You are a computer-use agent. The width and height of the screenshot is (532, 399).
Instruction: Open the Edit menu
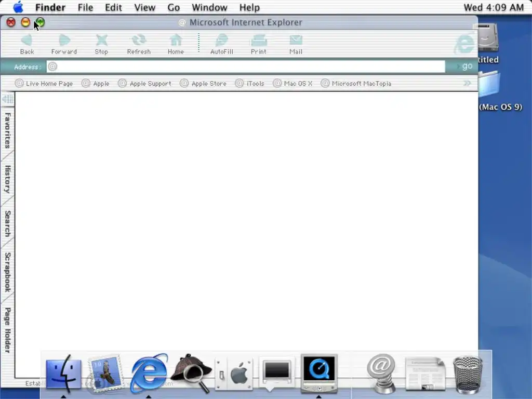pyautogui.click(x=113, y=7)
